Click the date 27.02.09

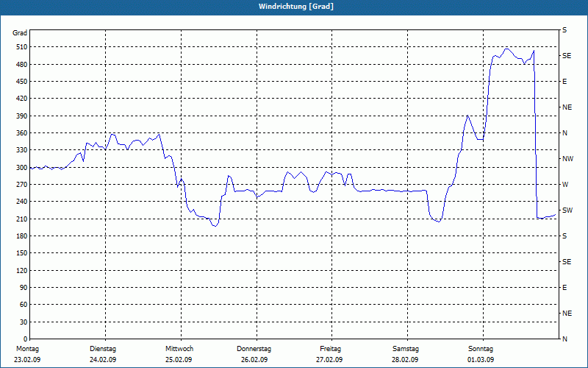(x=329, y=360)
